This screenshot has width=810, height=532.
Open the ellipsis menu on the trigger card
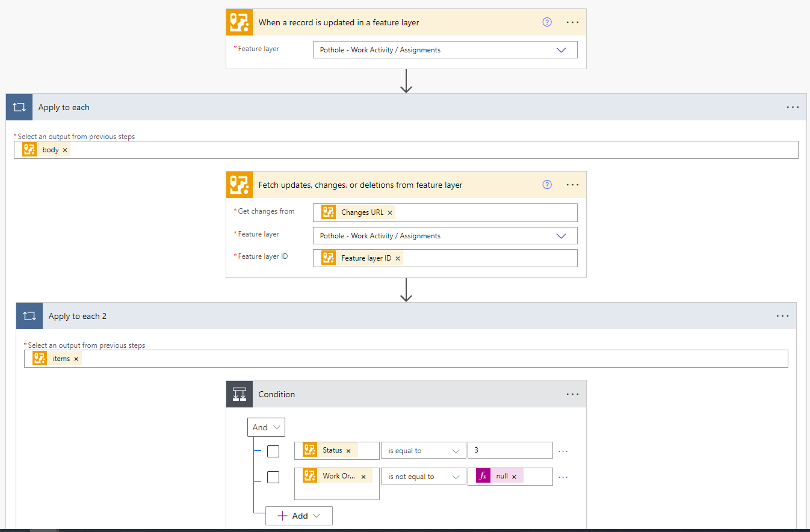coord(572,22)
